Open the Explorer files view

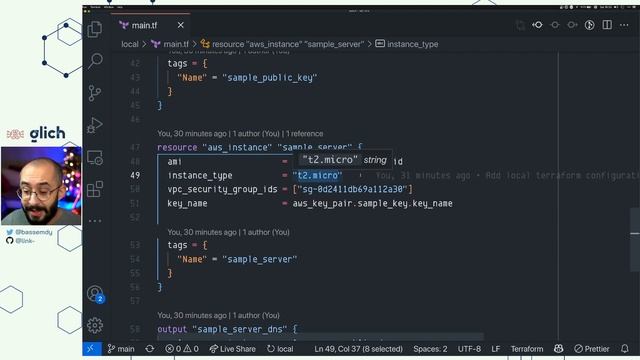point(95,29)
